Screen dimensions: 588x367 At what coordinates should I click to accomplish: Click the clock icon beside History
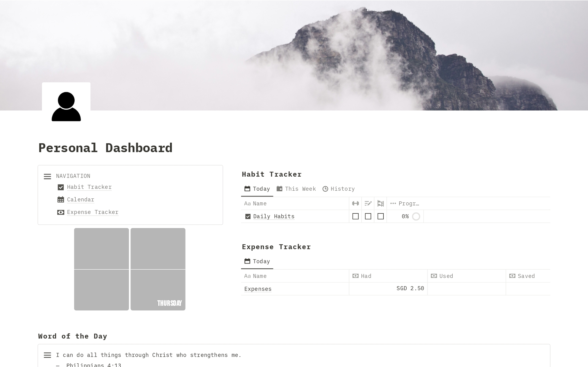(325, 189)
